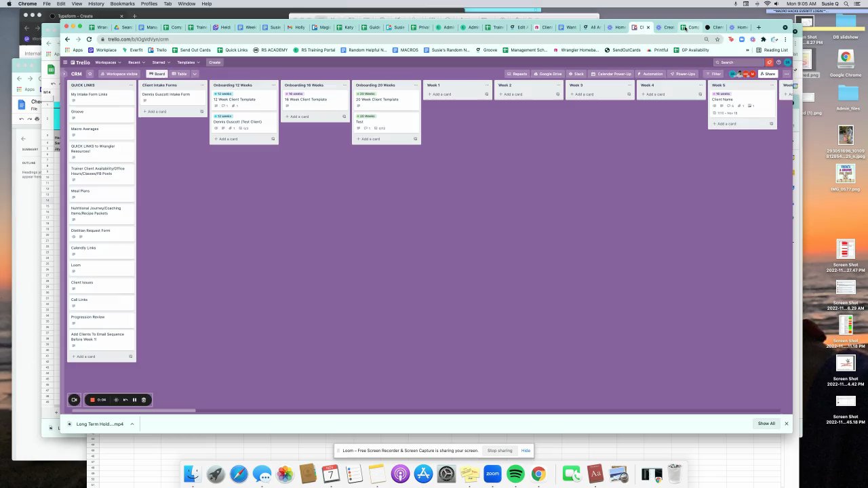
Task: Pause the Loom recording
Action: 134,400
